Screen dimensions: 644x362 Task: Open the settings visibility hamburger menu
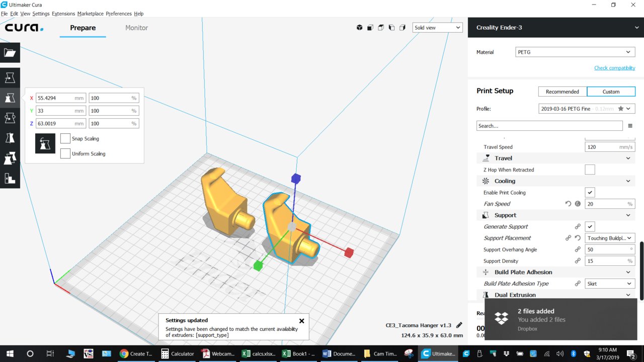coord(630,126)
